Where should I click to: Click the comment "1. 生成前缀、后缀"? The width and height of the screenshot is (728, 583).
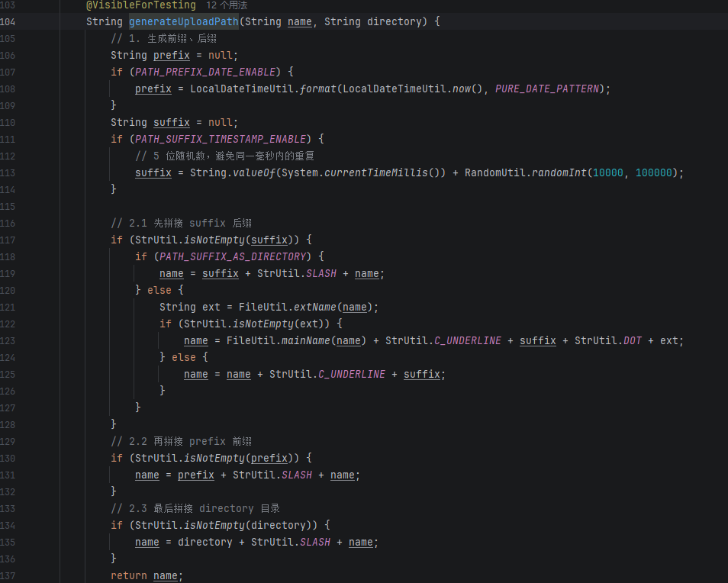[163, 38]
